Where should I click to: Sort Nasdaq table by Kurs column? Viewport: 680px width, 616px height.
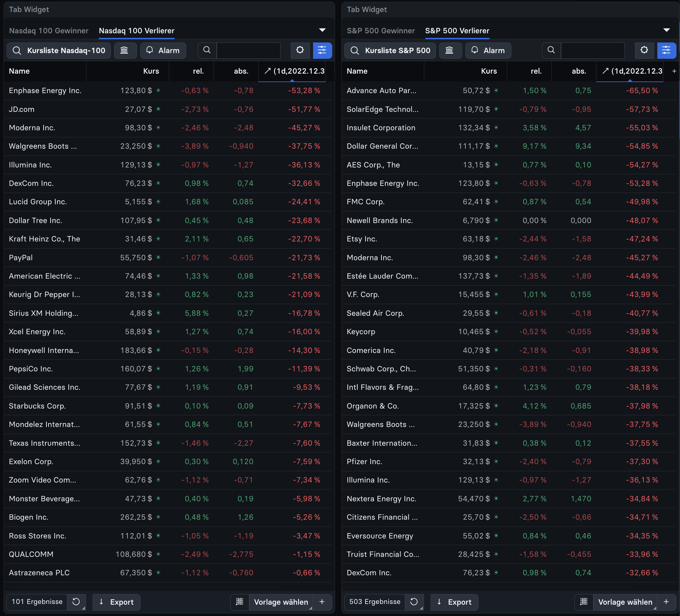(127, 71)
